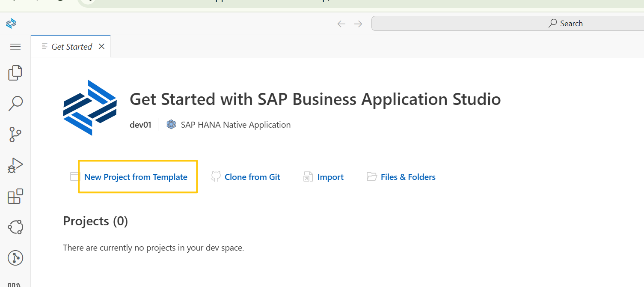Open the Git graph sidebar icon
The height and width of the screenshot is (287, 644).
pos(15,258)
